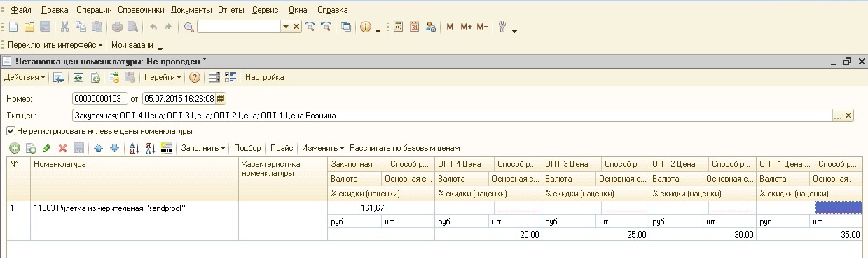Open the Документы menu
This screenshot has width=868, height=258.
[191, 11]
